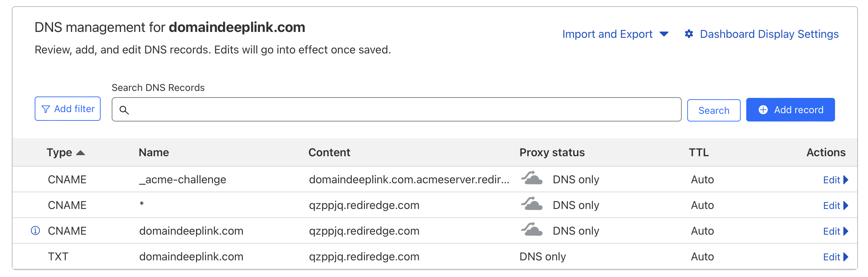The width and height of the screenshot is (868, 277).
Task: Expand Edit for the wildcard CNAME record
Action: pos(835,205)
